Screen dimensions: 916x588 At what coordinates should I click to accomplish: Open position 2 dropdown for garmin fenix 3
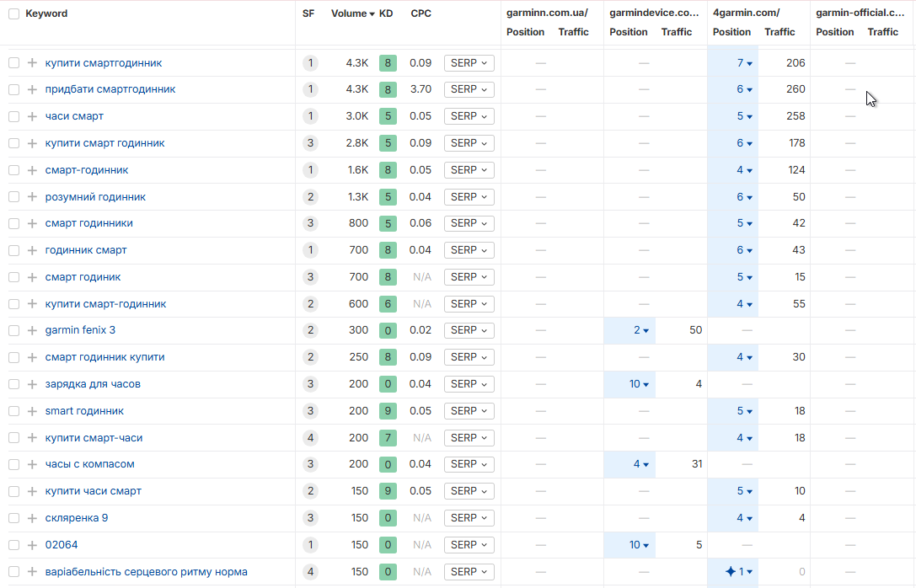(x=641, y=330)
